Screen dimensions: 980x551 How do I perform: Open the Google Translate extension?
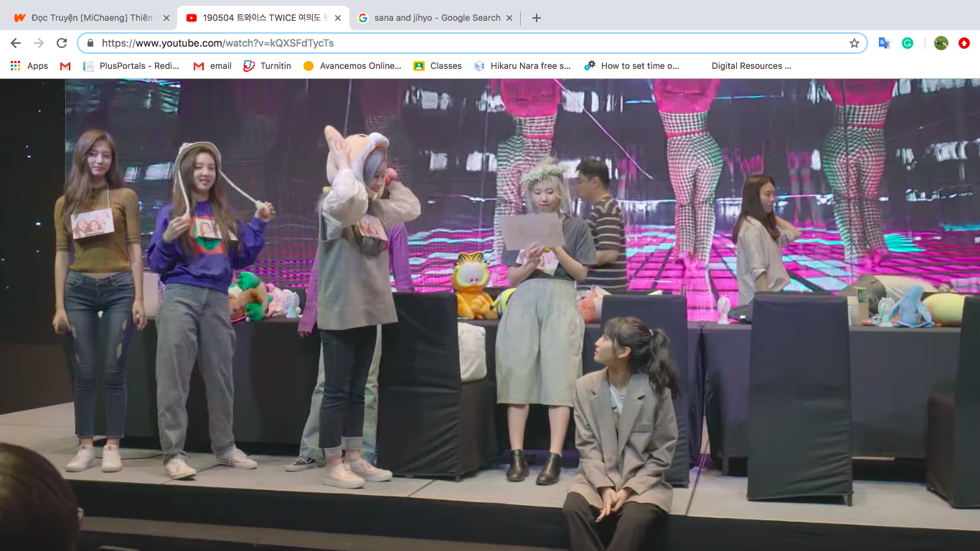click(885, 43)
